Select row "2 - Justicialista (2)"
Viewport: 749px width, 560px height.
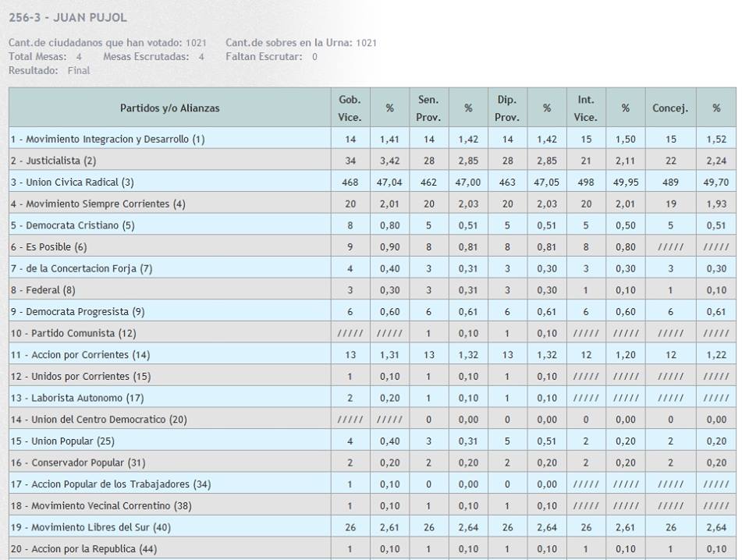373,161
